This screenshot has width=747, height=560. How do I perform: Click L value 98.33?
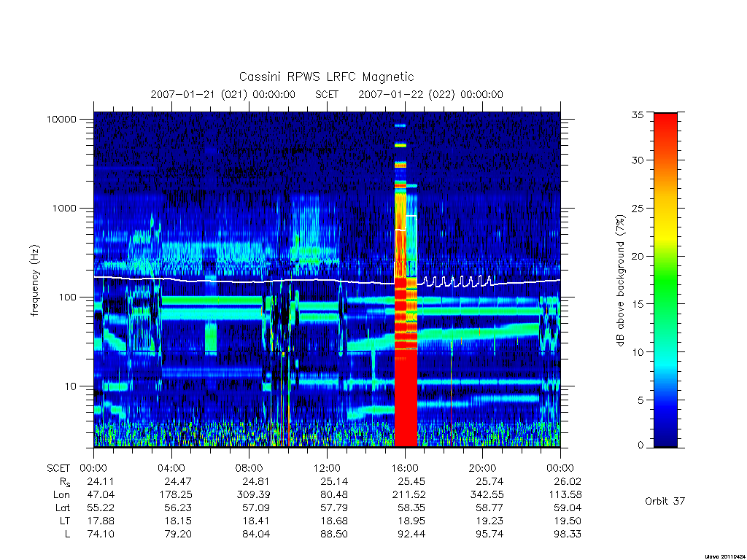[x=568, y=534]
